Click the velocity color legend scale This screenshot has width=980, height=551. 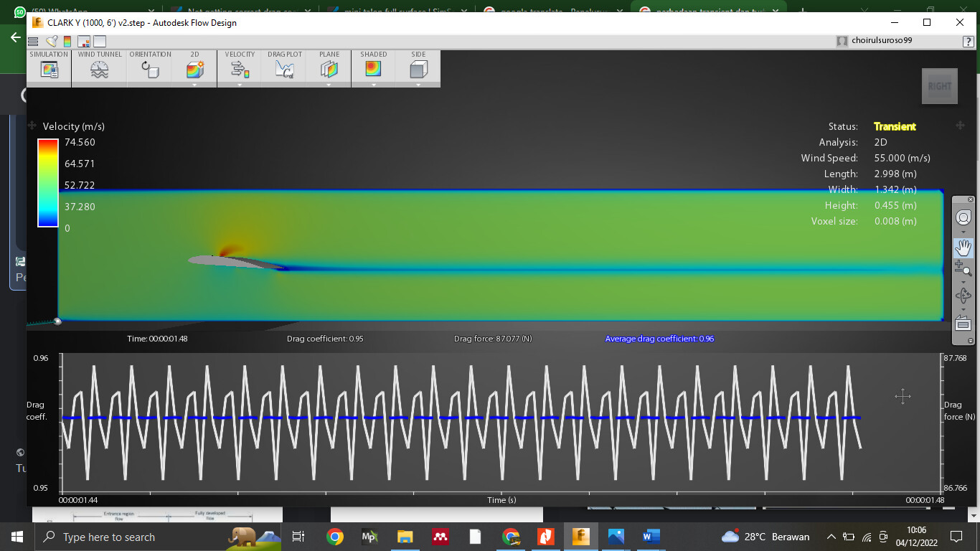[47, 183]
